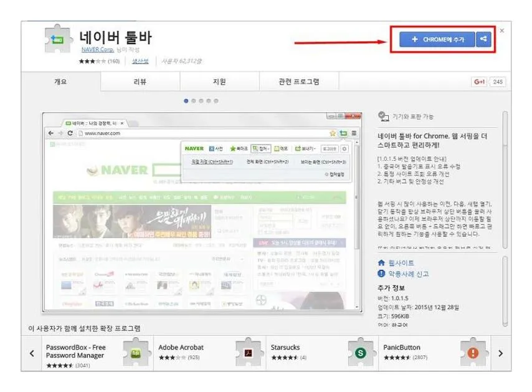The height and width of the screenshot is (392, 532).
Task: Select the fifth carousel dot
Action: tap(216, 101)
